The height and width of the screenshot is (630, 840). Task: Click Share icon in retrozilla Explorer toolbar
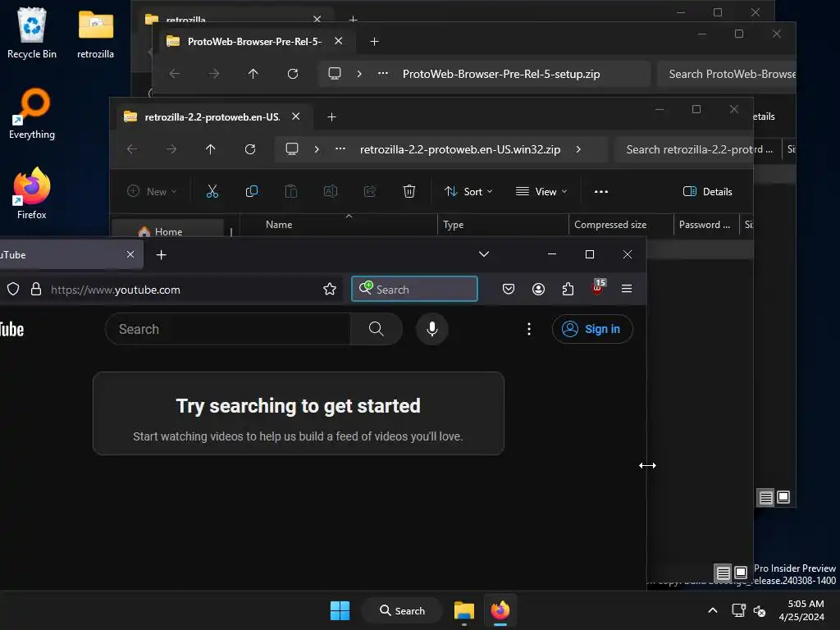[x=370, y=191]
